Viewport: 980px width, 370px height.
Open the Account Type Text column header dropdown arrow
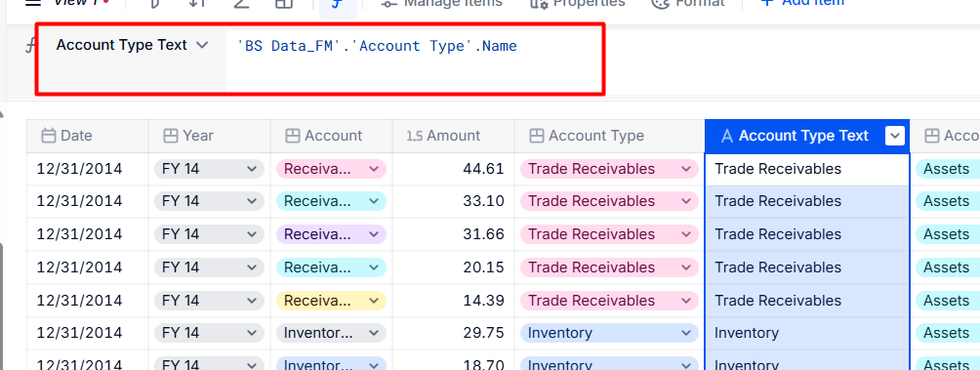tap(895, 136)
